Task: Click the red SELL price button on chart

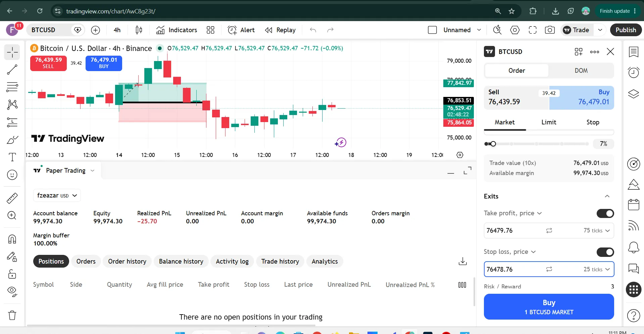Action: coord(48,63)
